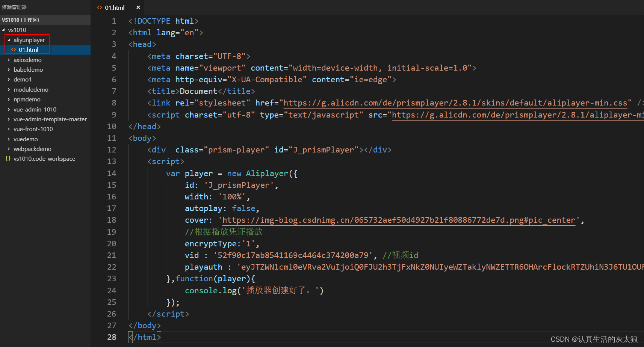The width and height of the screenshot is (644, 347).
Task: Click 'J_prismPlayer' id attribute on line 12
Action: click(x=324, y=150)
